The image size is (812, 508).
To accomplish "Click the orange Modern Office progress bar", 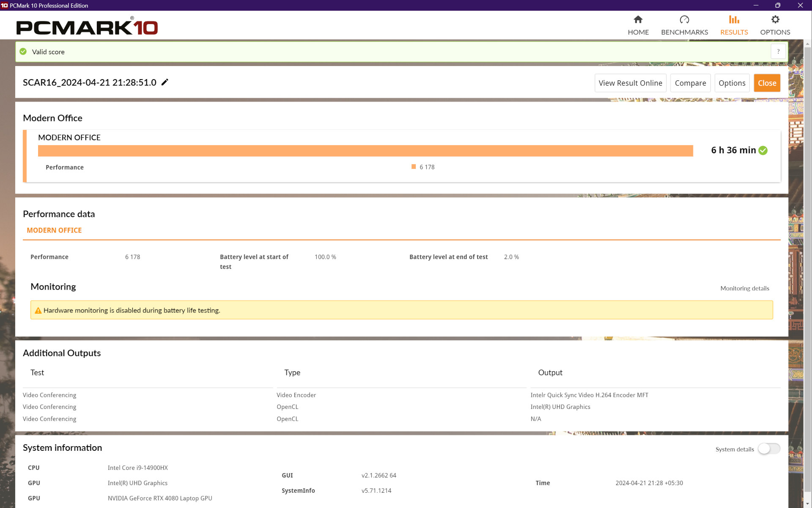I will (x=365, y=151).
